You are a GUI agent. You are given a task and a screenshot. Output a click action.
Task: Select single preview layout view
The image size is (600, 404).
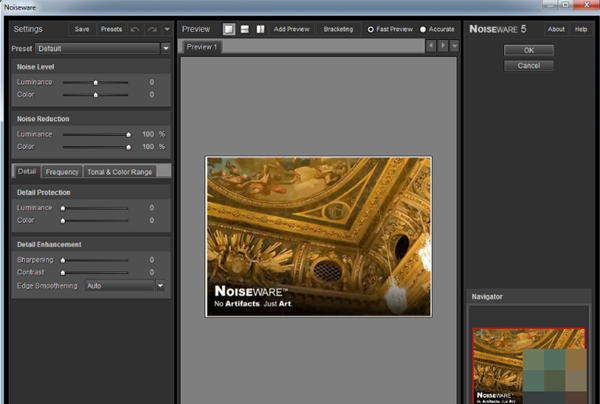point(228,29)
